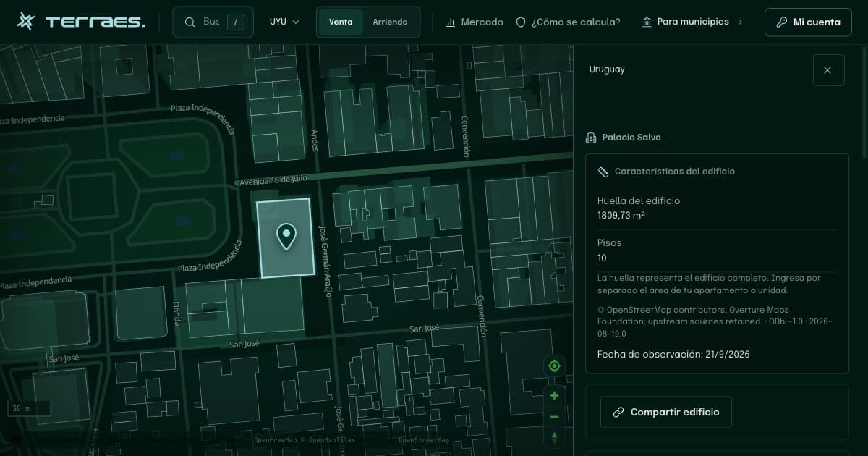Click the José Germán Araújo street label
This screenshot has width=868, height=456.
325,261
